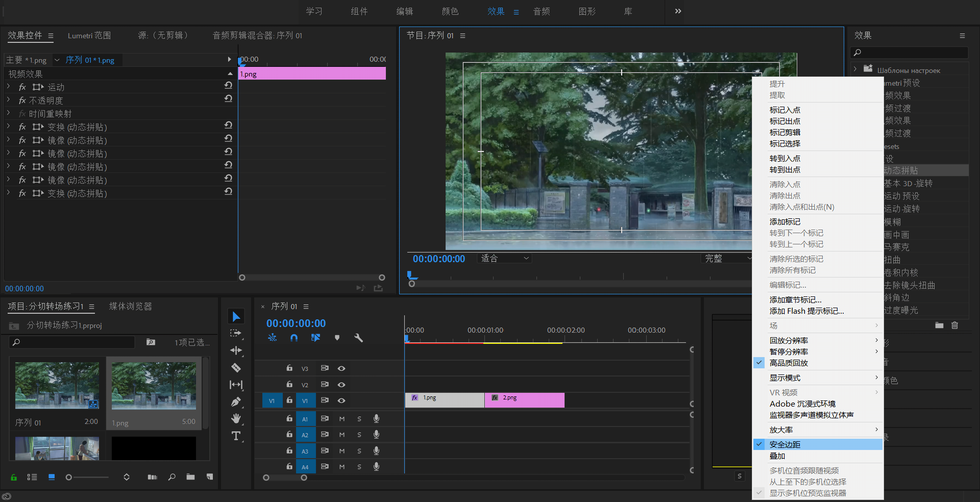Toggle the project write lock icon
Viewport: 980px width, 502px height.
click(14, 477)
